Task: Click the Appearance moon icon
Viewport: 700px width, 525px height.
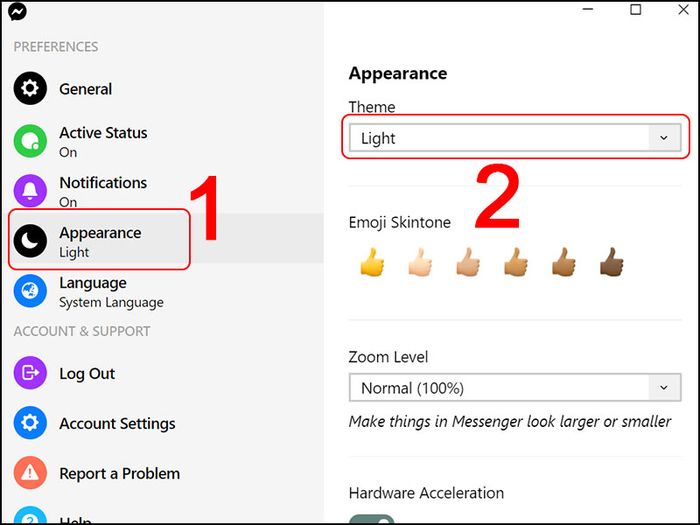Action: (30, 241)
